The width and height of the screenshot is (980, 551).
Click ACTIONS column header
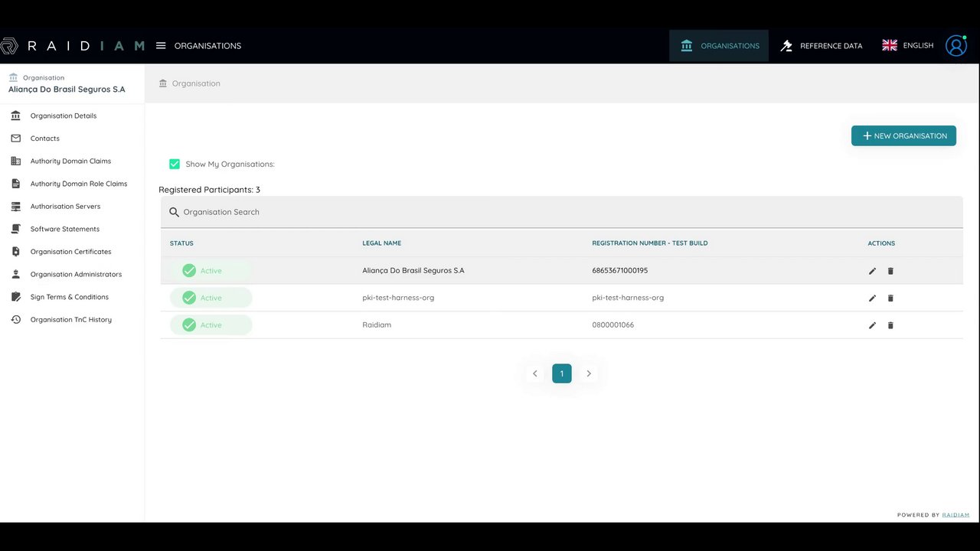[x=881, y=243]
